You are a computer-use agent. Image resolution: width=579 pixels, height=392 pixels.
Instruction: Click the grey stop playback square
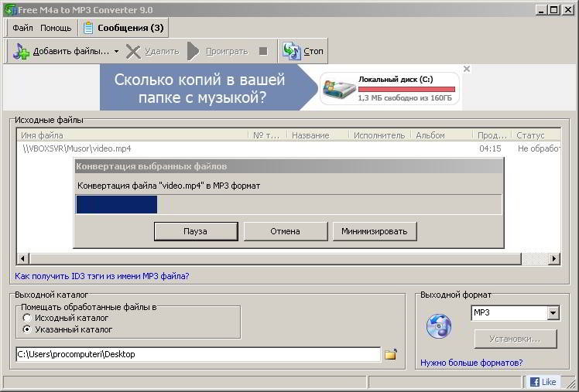coord(263,51)
